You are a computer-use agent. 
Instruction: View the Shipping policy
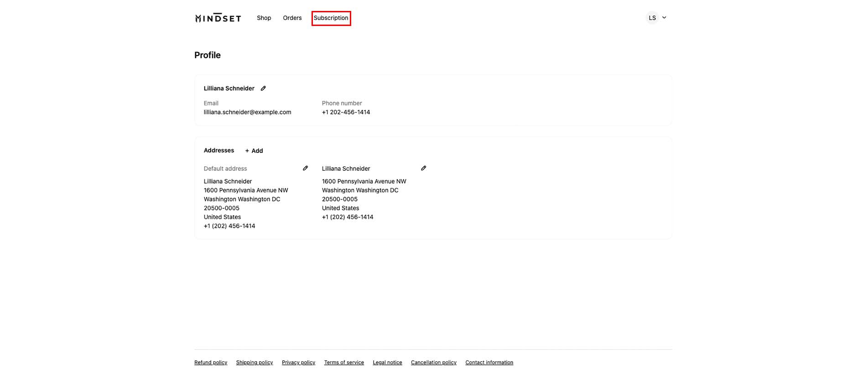pyautogui.click(x=255, y=363)
